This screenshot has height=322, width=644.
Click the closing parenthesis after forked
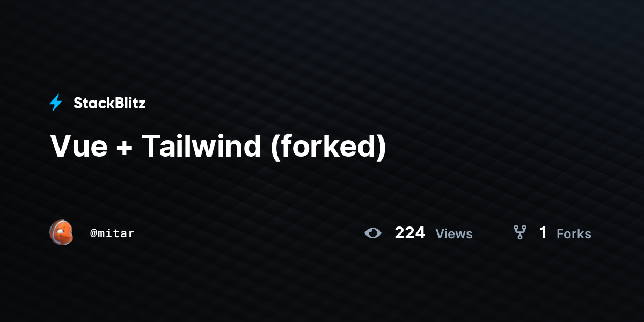(381, 147)
